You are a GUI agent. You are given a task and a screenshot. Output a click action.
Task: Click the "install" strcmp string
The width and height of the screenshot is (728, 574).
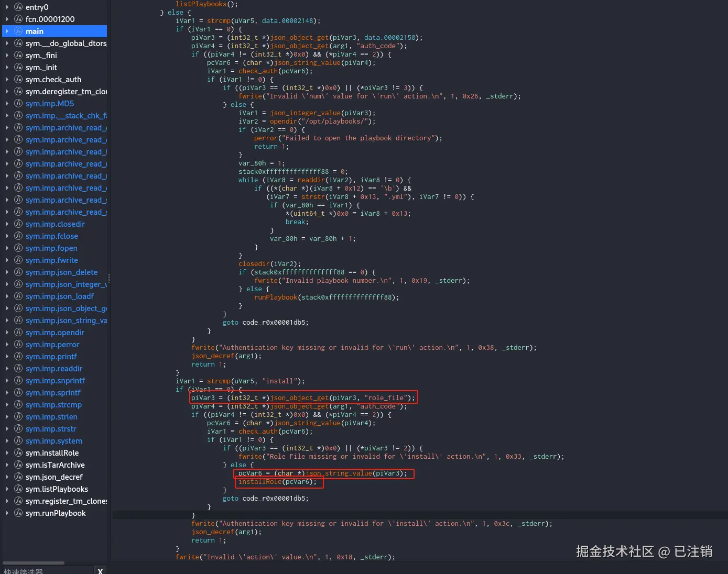[x=280, y=381]
